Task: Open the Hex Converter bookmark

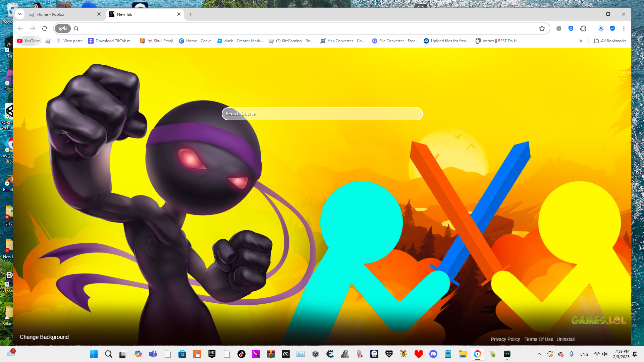Action: (x=343, y=41)
